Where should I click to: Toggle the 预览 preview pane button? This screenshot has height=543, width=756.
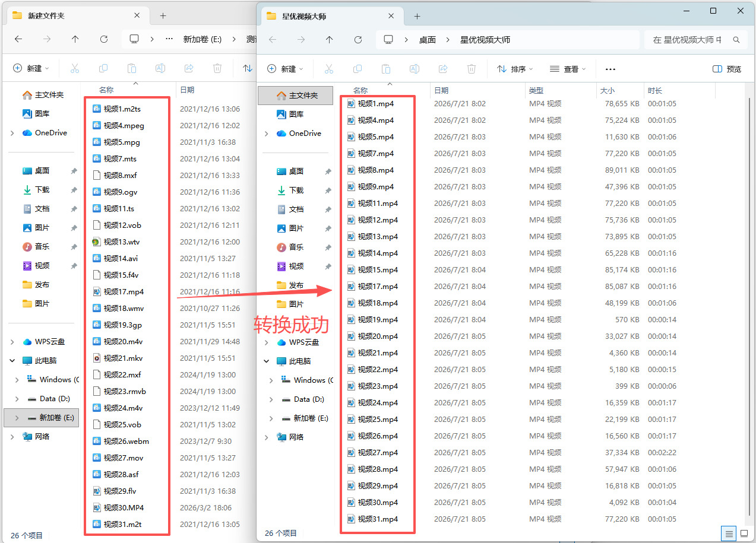[727, 69]
